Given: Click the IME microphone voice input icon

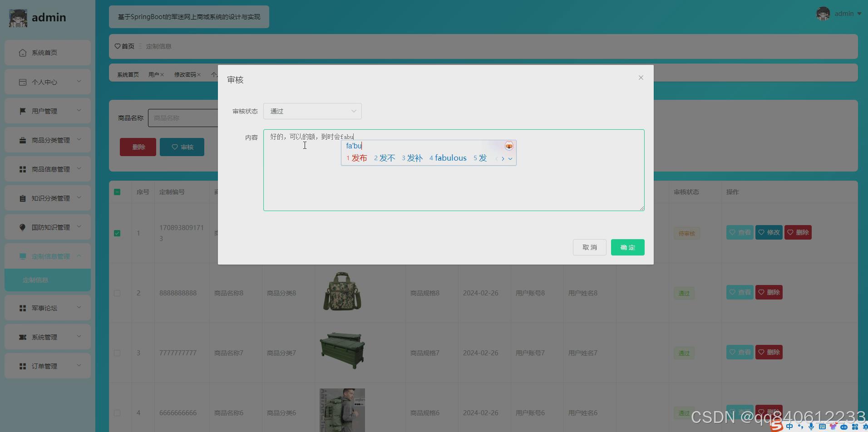Looking at the screenshot, I should pyautogui.click(x=811, y=427).
